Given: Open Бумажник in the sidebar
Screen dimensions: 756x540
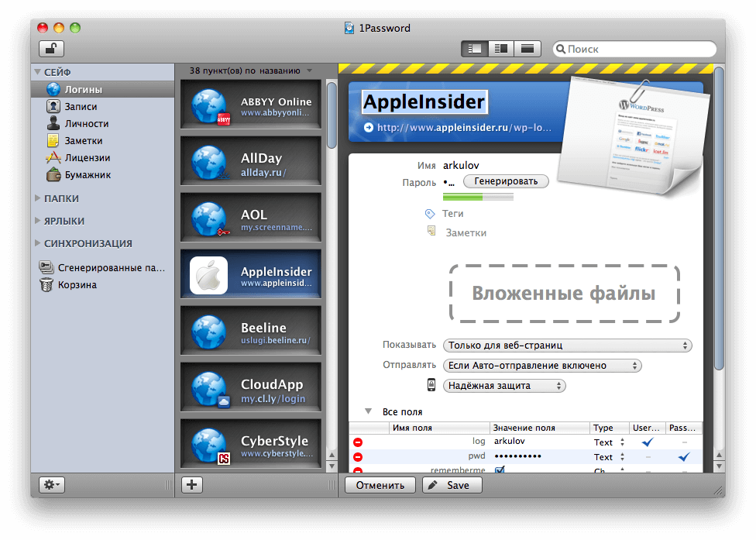Looking at the screenshot, I should (88, 175).
